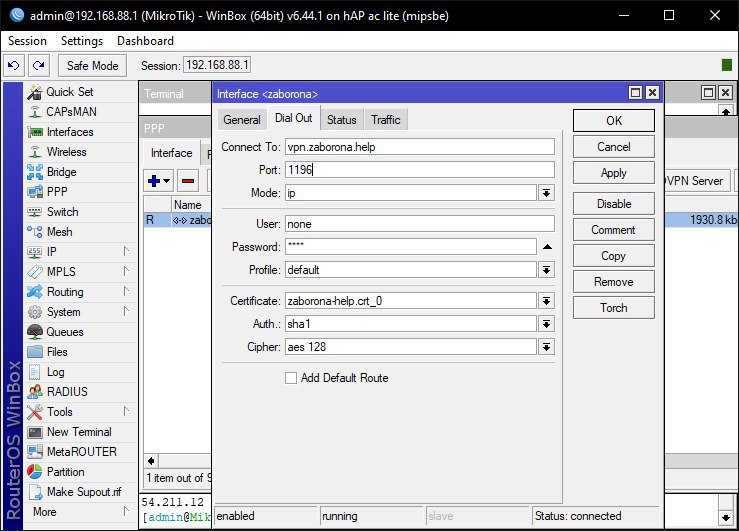The image size is (739, 531).
Task: Launch New Terminal from the sidebar
Action: coord(81,432)
